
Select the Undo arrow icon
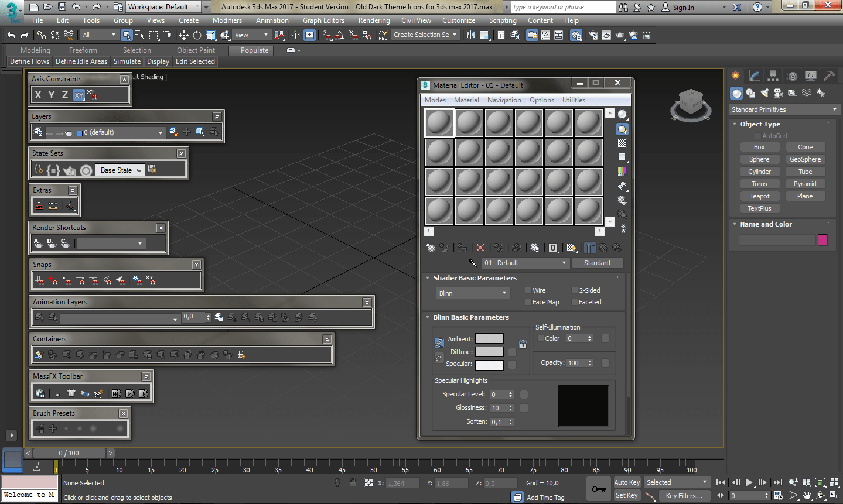click(x=12, y=35)
